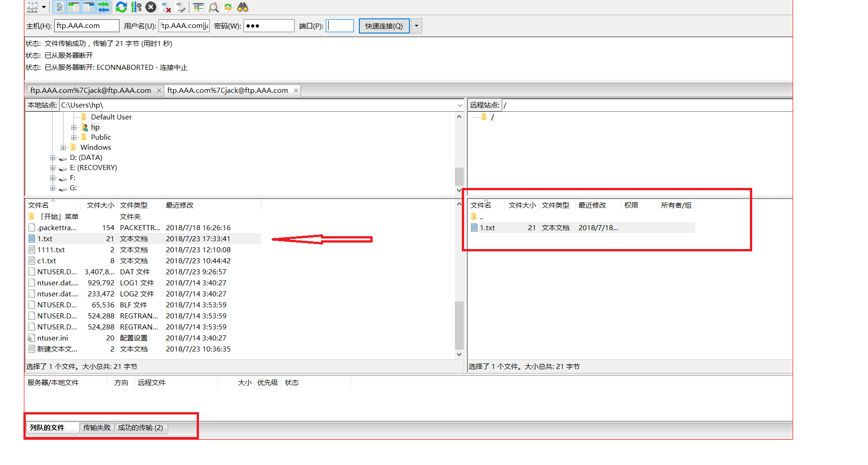Refresh file and folder lists

(121, 7)
